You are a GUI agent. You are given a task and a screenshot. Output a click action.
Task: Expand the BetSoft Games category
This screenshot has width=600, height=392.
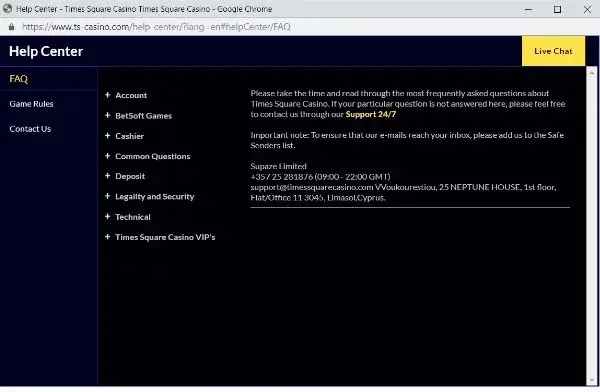[143, 116]
